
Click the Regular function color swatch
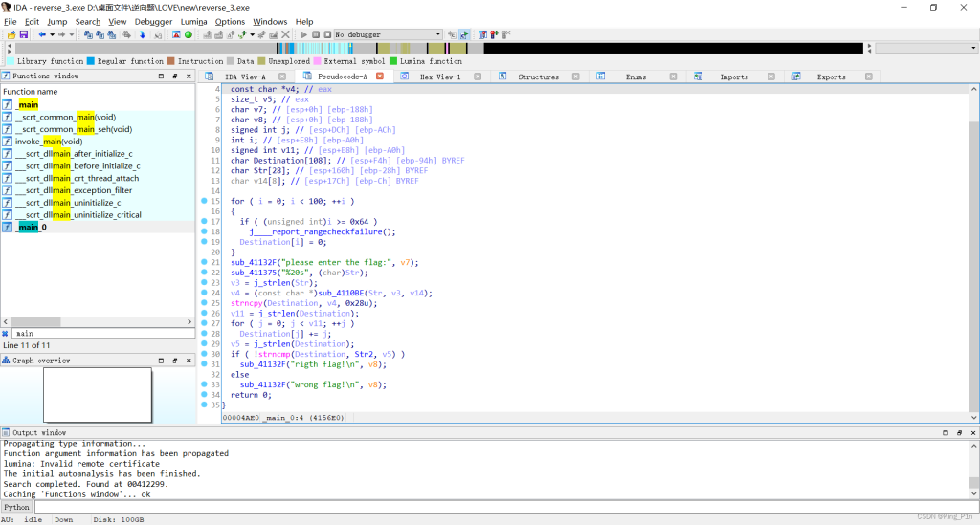point(91,61)
